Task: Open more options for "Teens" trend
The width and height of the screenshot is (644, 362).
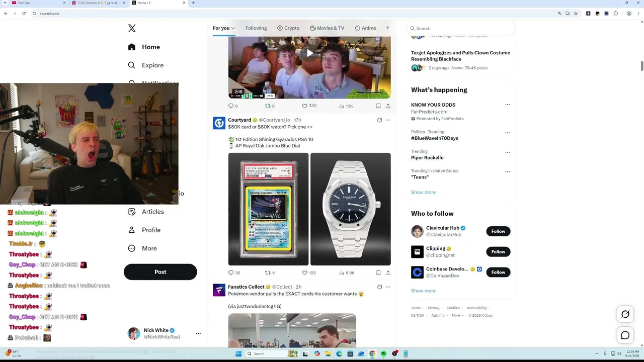Action: coord(508,172)
